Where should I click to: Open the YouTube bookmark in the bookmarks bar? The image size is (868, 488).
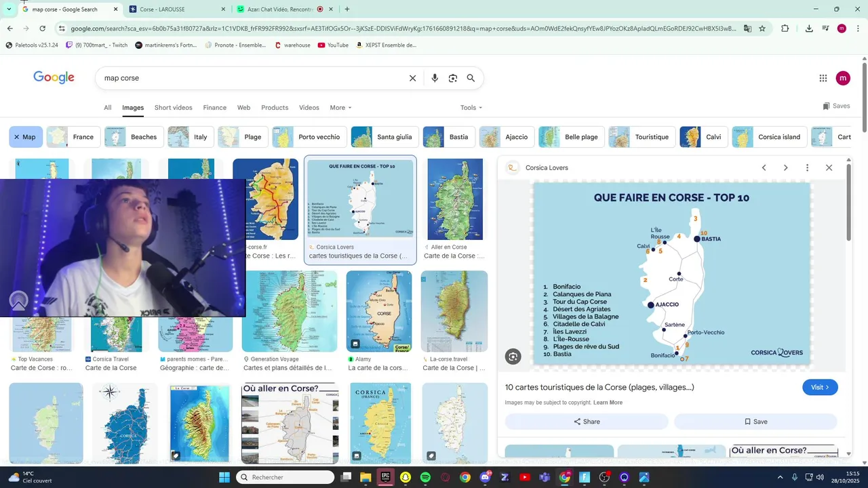click(333, 45)
